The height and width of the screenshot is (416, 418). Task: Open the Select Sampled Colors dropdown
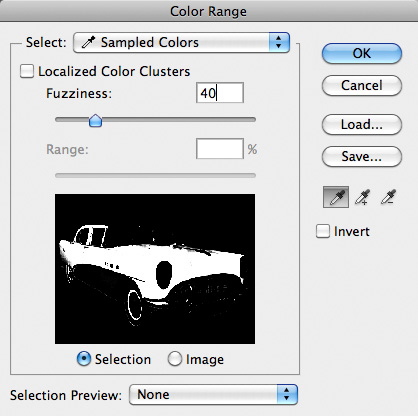tap(181, 43)
